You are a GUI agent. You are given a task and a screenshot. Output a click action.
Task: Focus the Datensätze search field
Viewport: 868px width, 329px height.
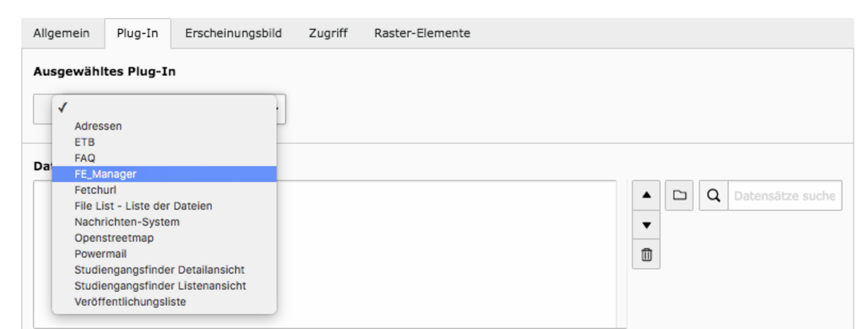point(785,195)
